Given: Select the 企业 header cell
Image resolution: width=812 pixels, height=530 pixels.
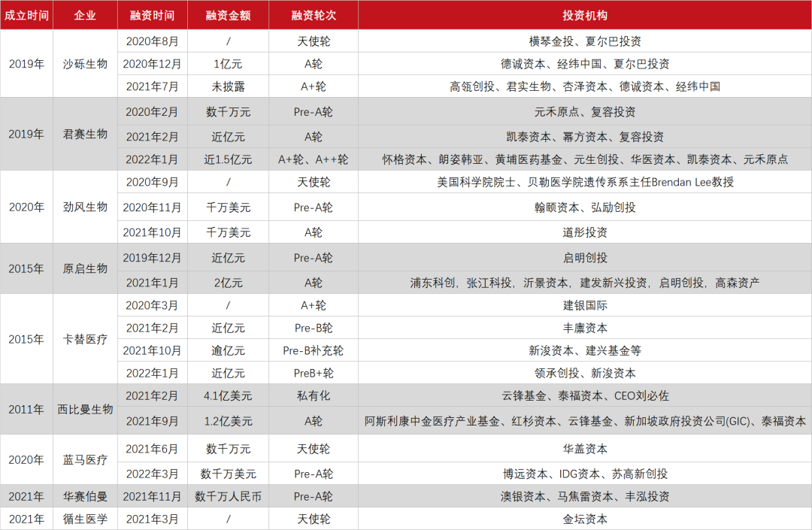Looking at the screenshot, I should pos(85,15).
